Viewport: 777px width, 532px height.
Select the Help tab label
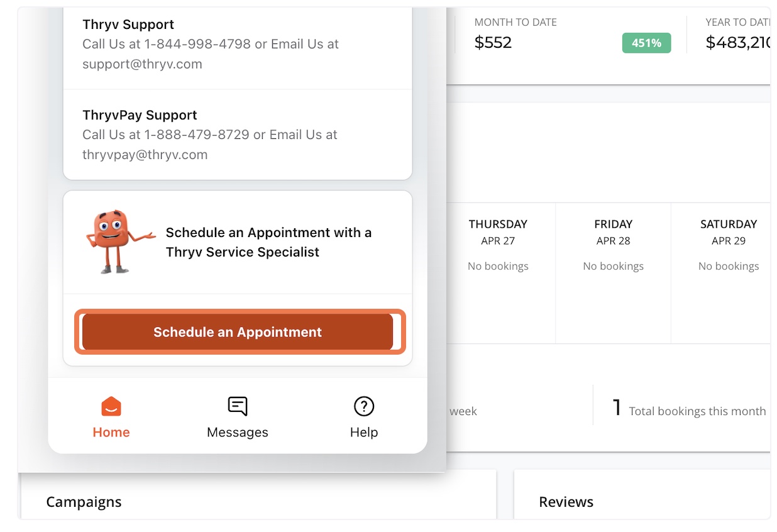click(x=364, y=433)
